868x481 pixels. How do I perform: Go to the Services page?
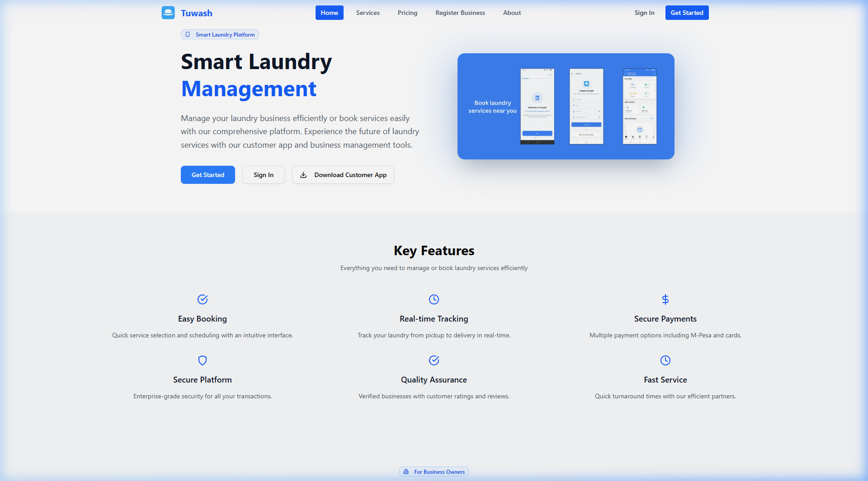[368, 13]
